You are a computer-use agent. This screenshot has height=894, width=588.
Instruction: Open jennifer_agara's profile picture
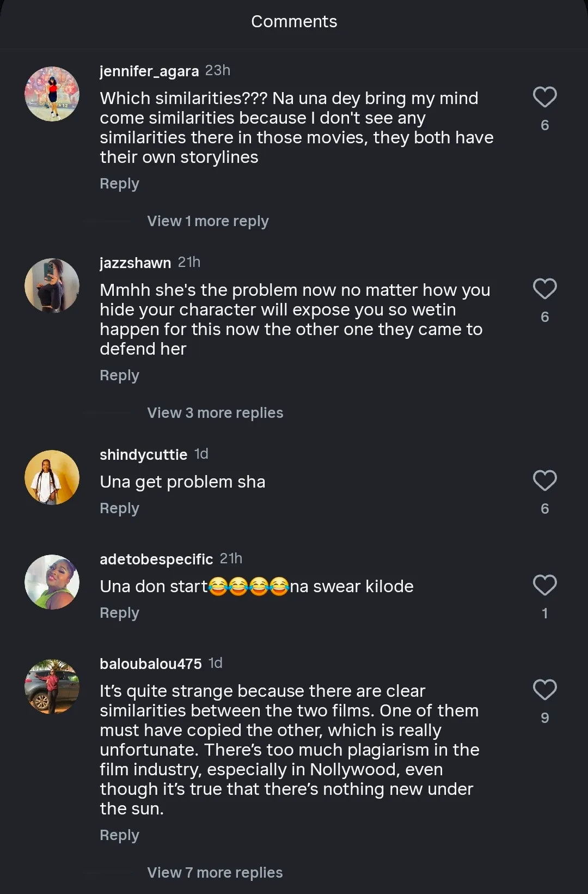[x=52, y=94]
